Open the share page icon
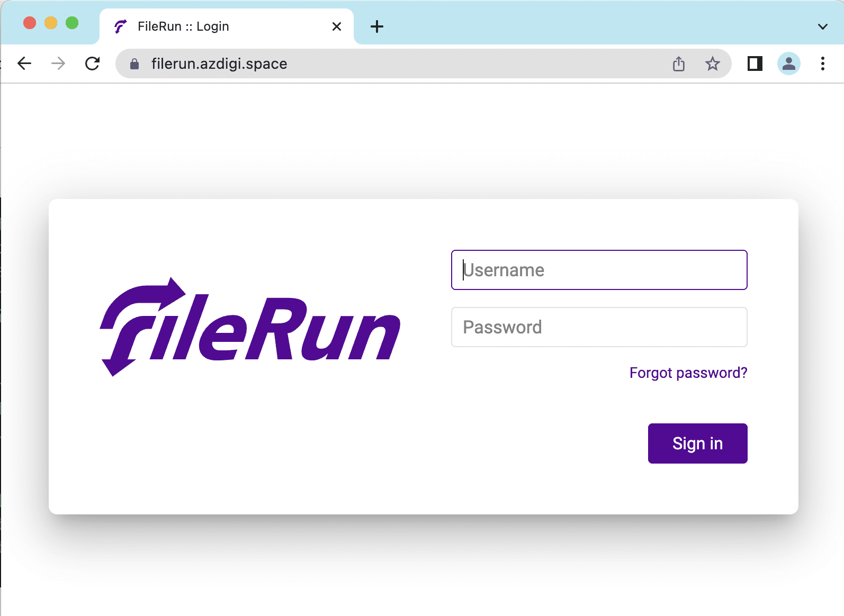This screenshot has width=844, height=616. point(679,64)
